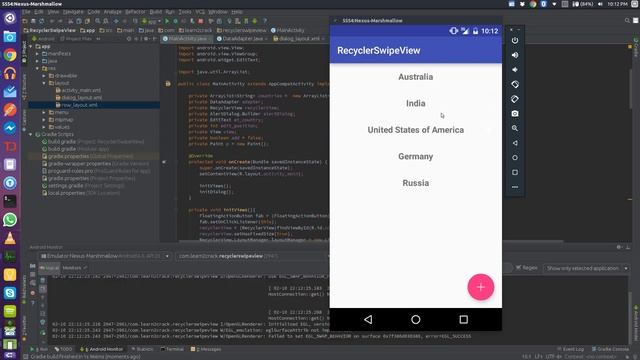Open the Tools menu
The image size is (640, 360).
click(184, 12)
